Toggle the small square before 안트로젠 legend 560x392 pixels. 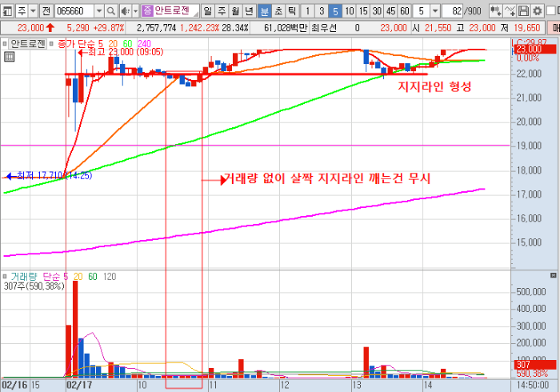pos(4,44)
